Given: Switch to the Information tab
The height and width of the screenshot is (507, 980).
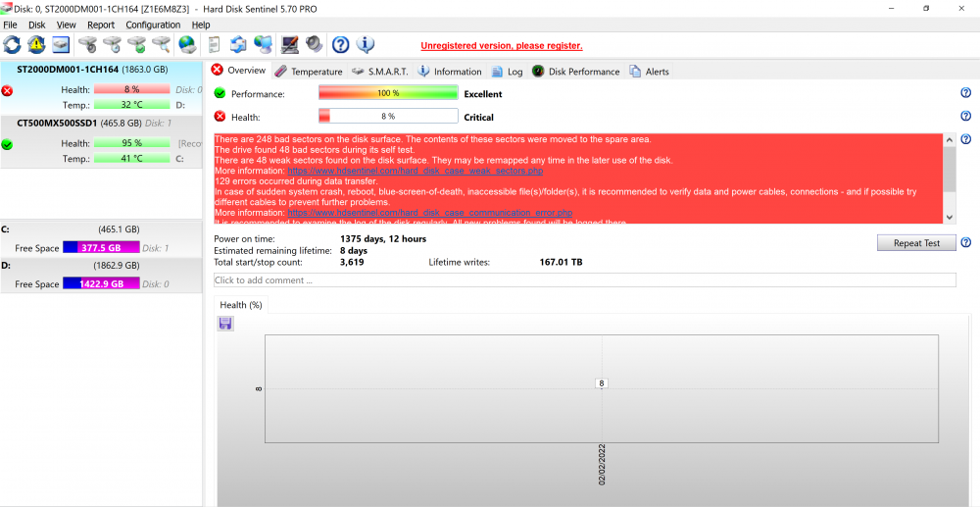Looking at the screenshot, I should pyautogui.click(x=450, y=72).
